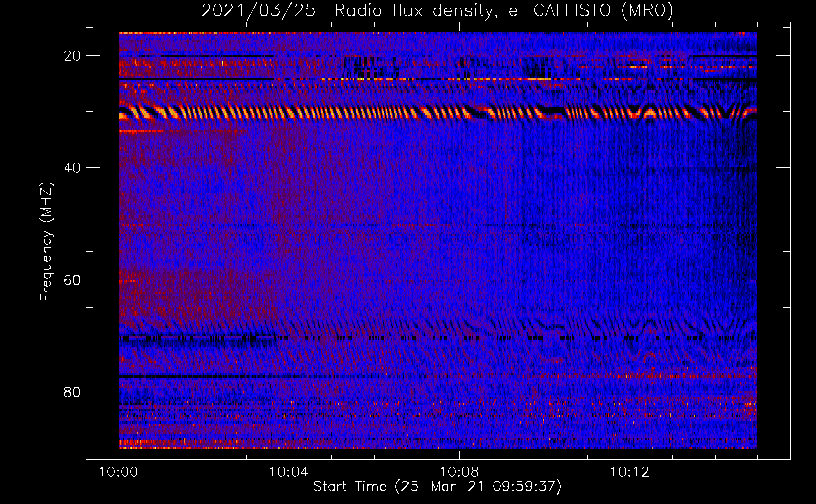This screenshot has width=816, height=504.
Task: Click the 'Frequency (MHZ)' axis label
Action: tap(46, 242)
